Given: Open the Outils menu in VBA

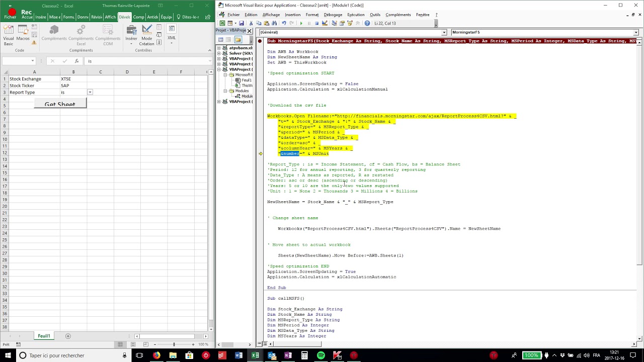Looking at the screenshot, I should (375, 15).
